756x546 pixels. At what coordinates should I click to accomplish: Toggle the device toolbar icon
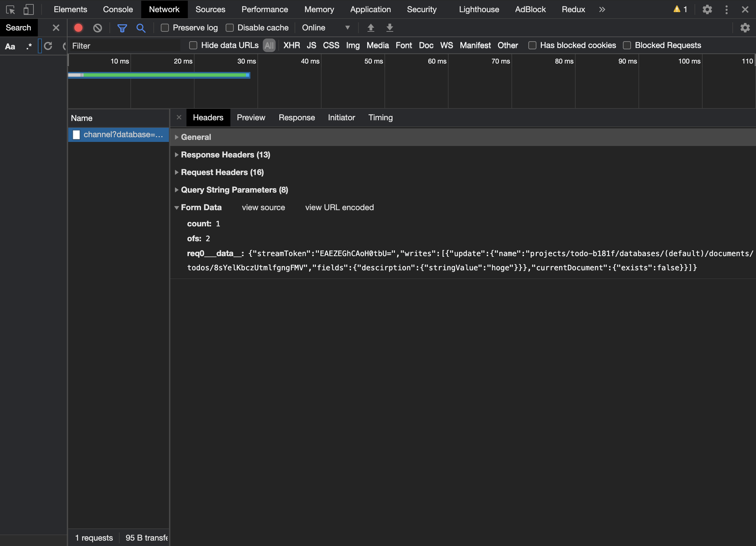tap(29, 9)
